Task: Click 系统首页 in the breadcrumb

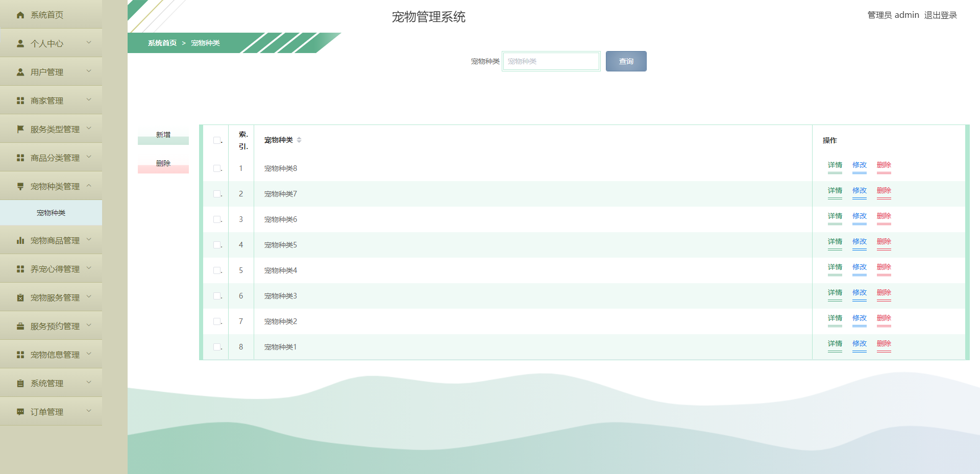Action: (161, 43)
